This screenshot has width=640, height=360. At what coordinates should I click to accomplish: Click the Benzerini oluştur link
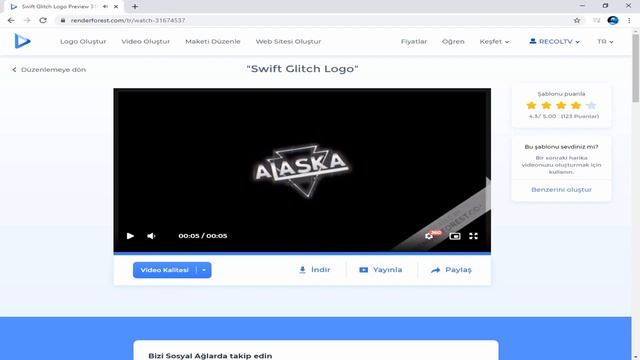point(562,190)
